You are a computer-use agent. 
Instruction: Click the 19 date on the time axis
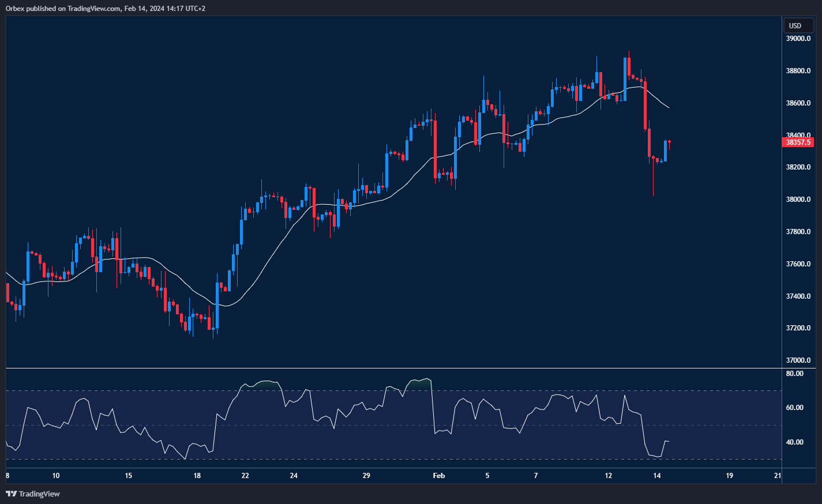[729, 476]
